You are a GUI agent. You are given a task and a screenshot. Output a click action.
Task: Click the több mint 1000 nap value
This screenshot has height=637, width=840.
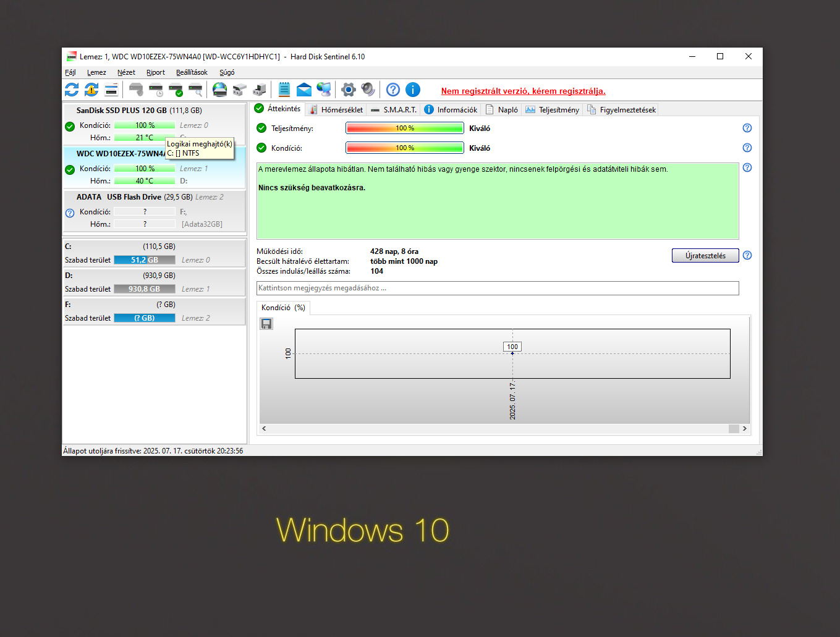click(404, 261)
